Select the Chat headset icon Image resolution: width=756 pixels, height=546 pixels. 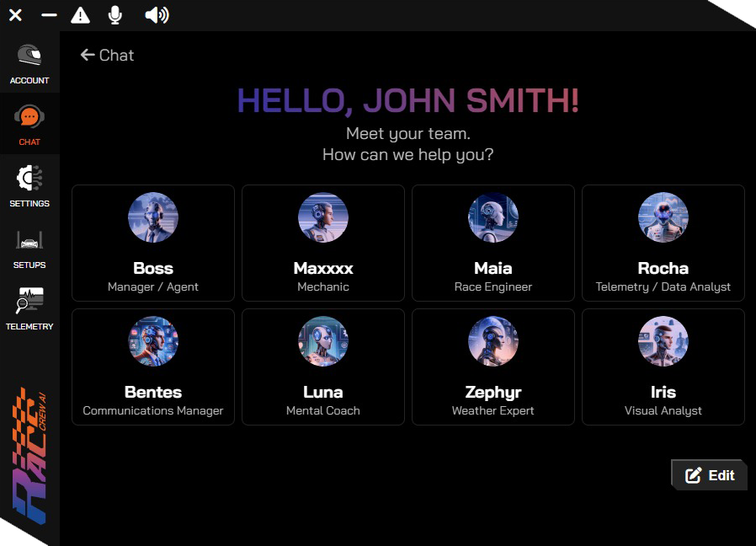29,117
